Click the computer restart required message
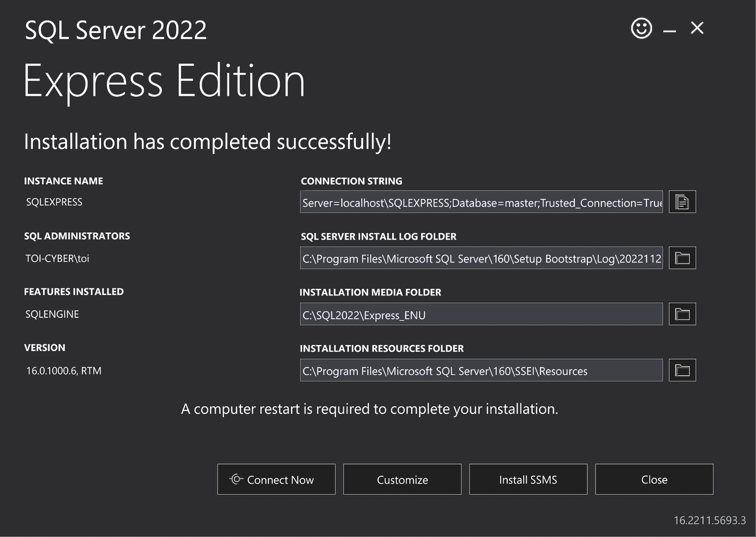The width and height of the screenshot is (756, 537). coord(369,409)
